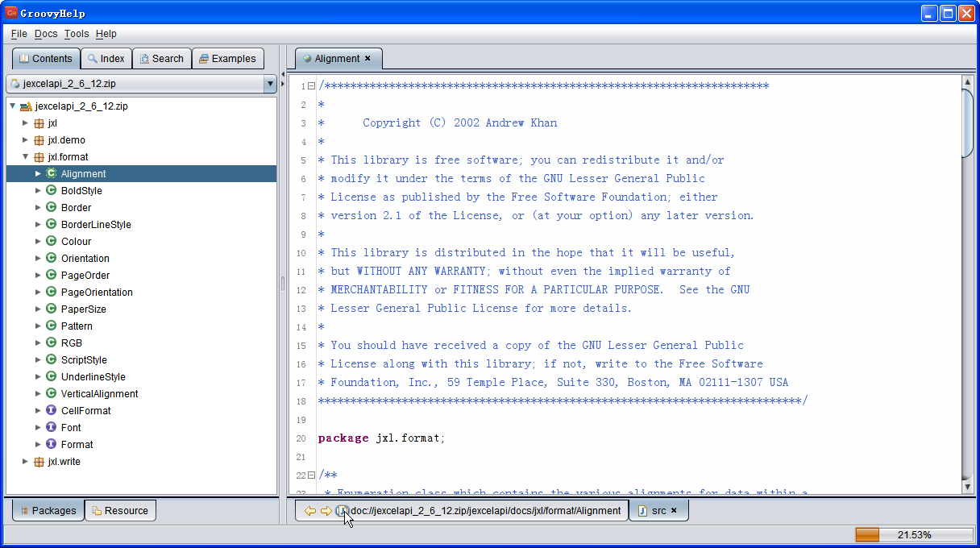Close the Alignment editor tab

tap(367, 58)
